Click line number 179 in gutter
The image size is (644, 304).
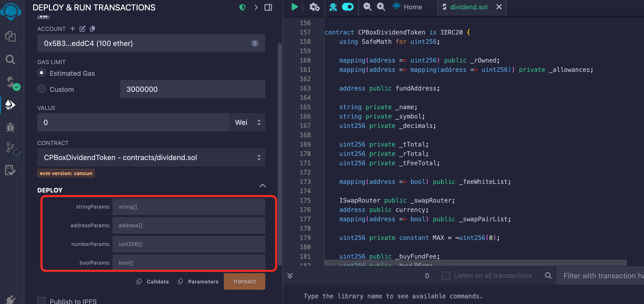[x=305, y=238]
